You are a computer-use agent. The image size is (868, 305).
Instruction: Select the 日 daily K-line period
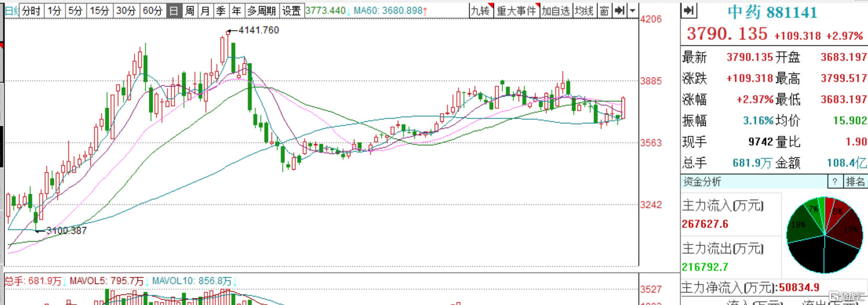point(174,11)
